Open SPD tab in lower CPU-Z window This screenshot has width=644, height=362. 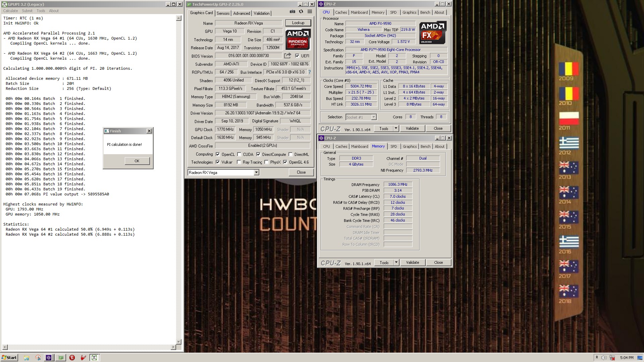[x=394, y=146]
